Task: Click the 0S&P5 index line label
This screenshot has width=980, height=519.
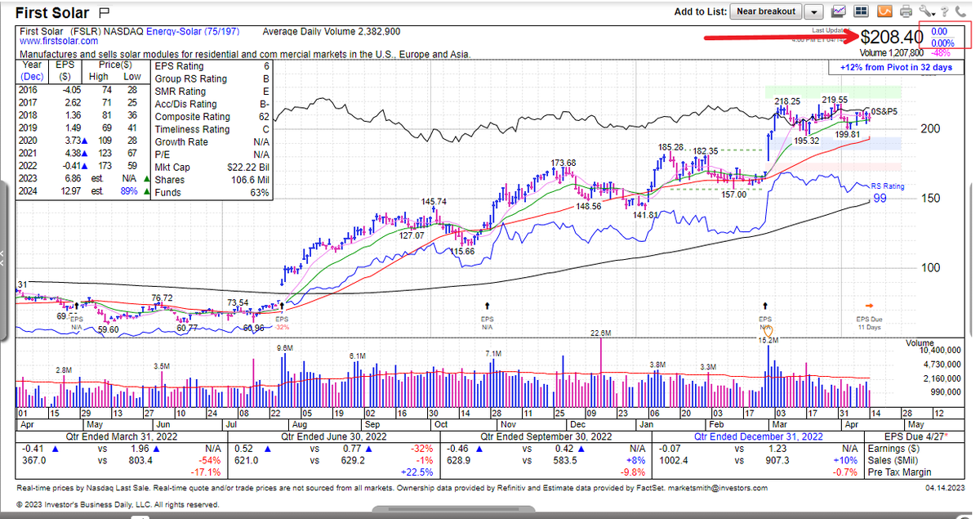Action: (x=883, y=110)
